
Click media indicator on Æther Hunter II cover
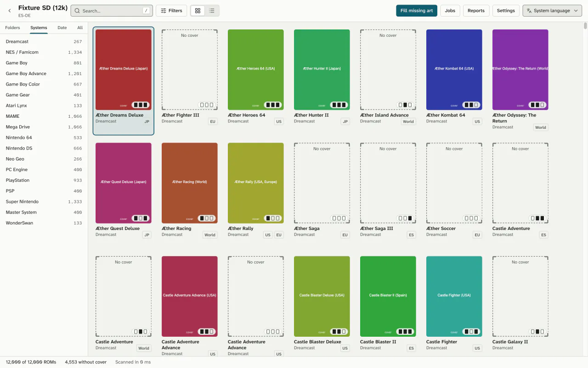click(x=339, y=105)
